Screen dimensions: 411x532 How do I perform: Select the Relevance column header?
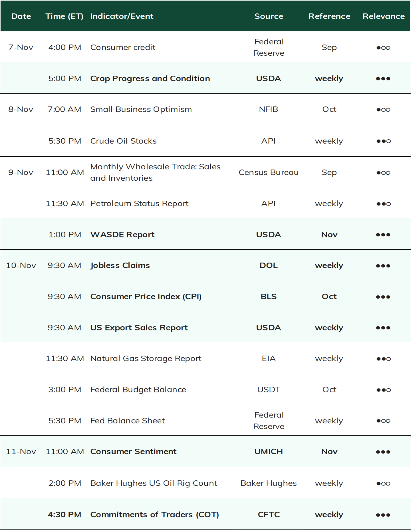[384, 16]
